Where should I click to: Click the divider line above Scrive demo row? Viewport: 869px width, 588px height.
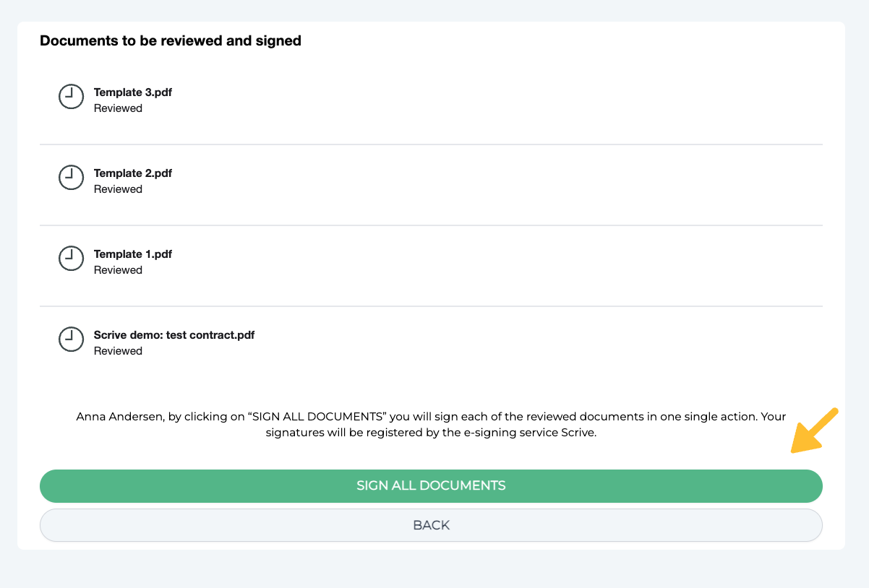[431, 306]
